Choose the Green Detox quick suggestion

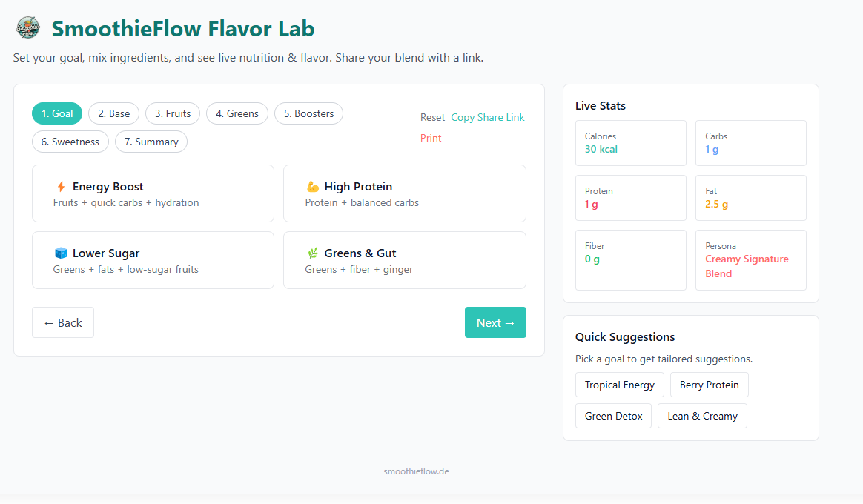click(x=614, y=416)
